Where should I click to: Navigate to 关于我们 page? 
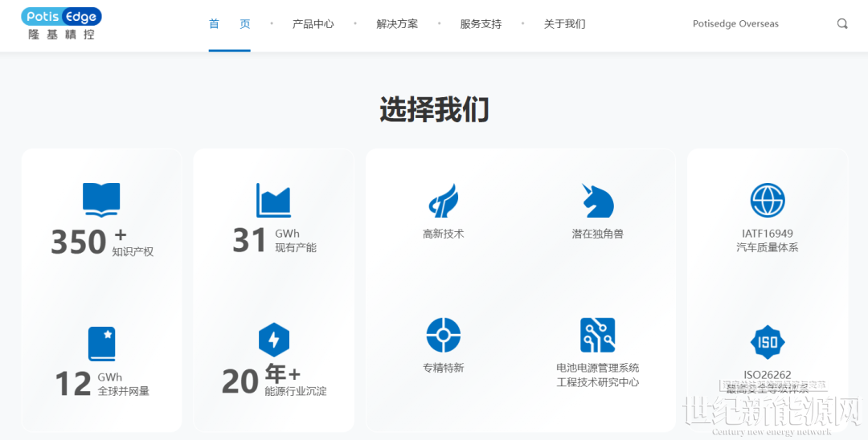click(x=564, y=24)
